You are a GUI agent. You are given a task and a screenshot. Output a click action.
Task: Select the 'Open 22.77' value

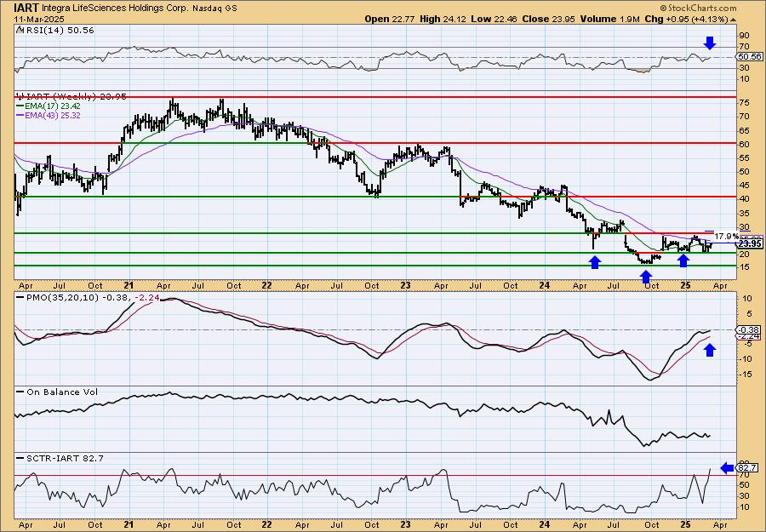pos(390,19)
